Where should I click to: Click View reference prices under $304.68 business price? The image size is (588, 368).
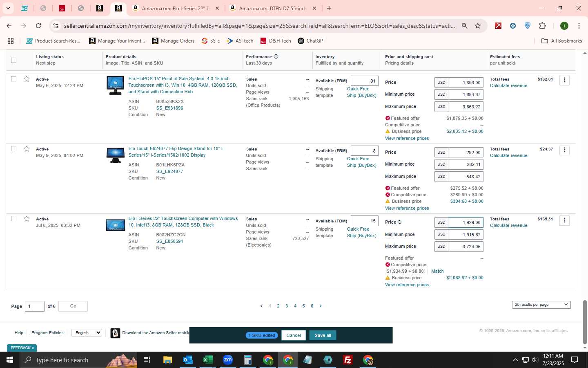407,208
